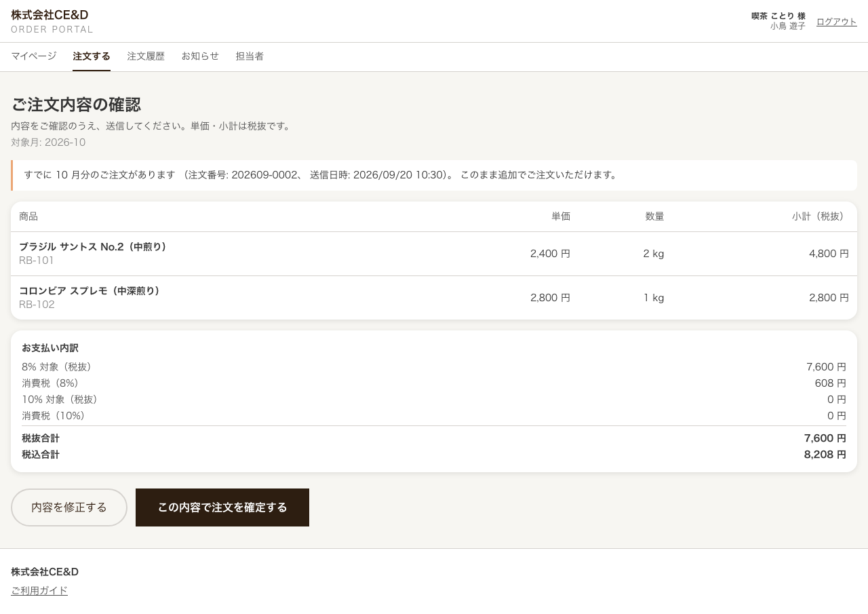Viewport: 868px width, 614px height.
Task: Click the 対象月: 2026-10 text
Action: (x=48, y=142)
